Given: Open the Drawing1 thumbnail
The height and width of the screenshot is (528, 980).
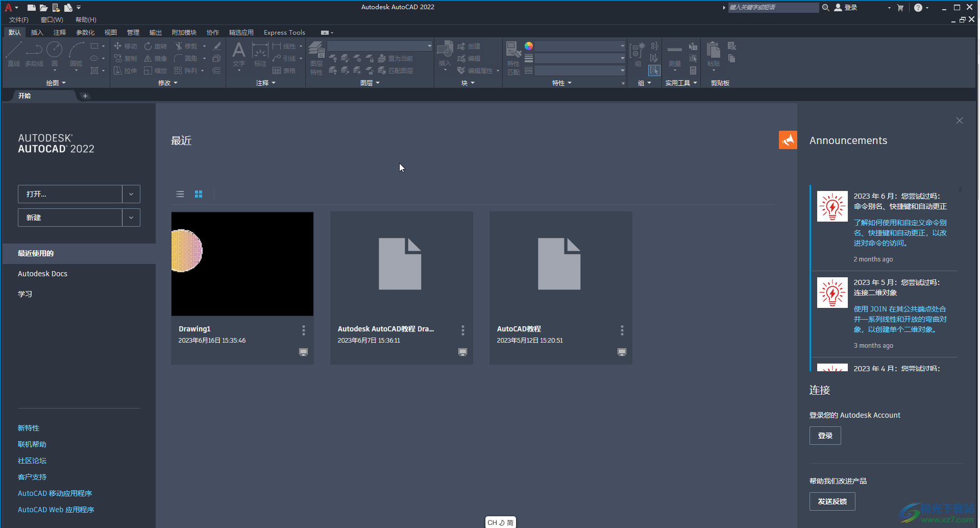Looking at the screenshot, I should pos(242,264).
